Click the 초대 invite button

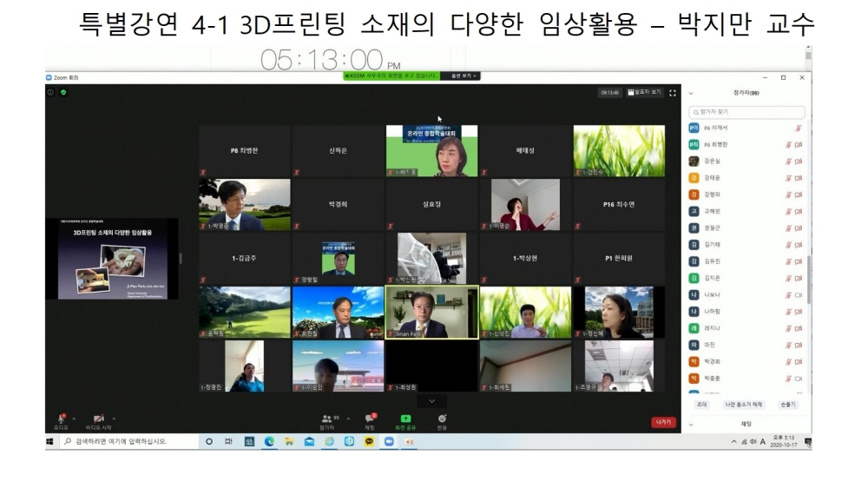(700, 405)
